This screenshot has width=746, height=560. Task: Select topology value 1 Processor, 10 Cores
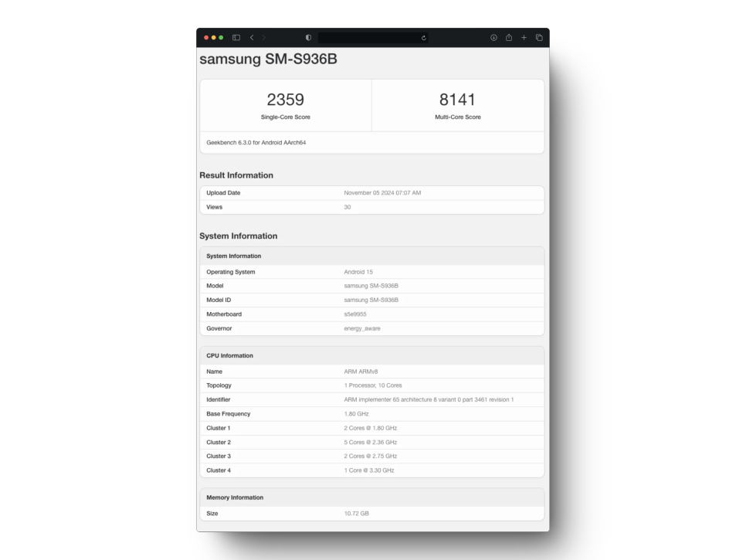[373, 385]
